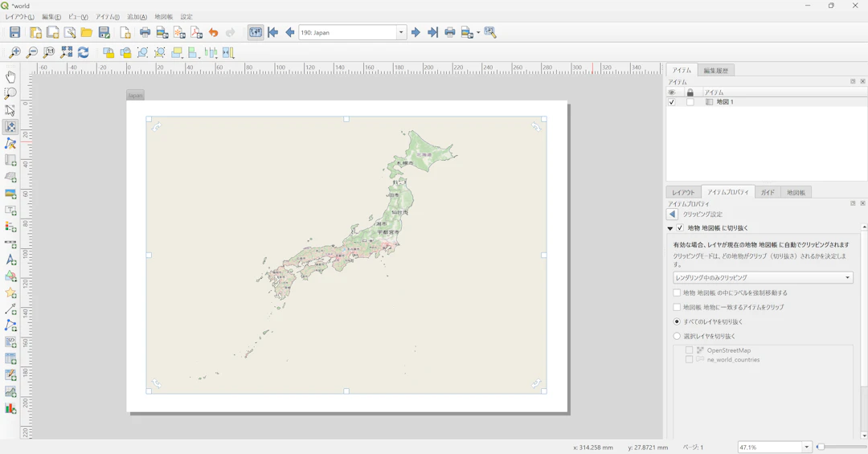The image size is (868, 454).
Task: Open the レンダリング中のみクリッピング dropdown
Action: click(x=763, y=277)
